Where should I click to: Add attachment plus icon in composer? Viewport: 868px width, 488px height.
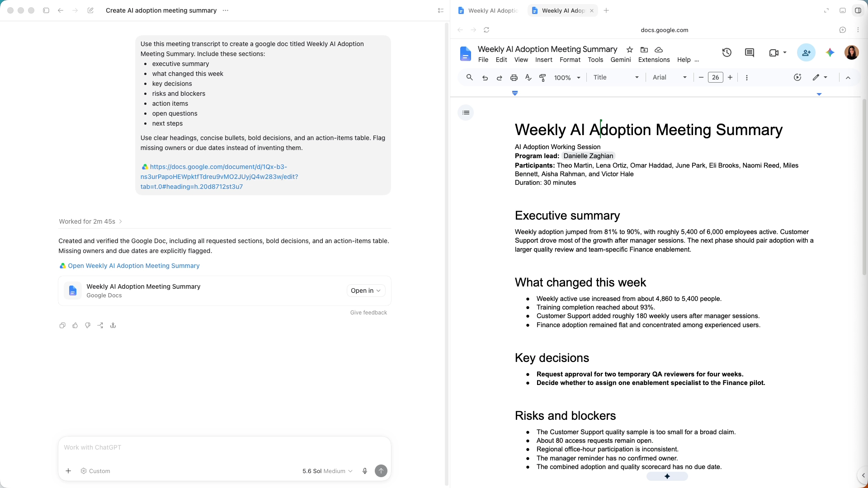68,471
